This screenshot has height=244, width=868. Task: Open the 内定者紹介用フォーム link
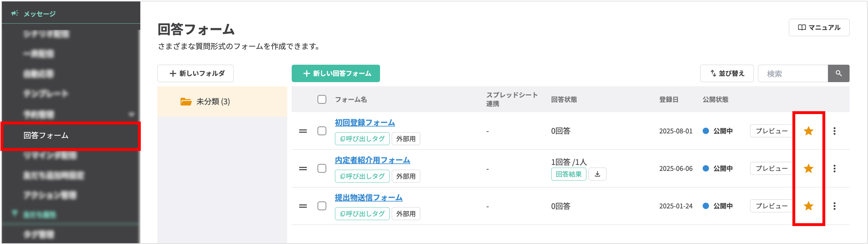coord(372,160)
